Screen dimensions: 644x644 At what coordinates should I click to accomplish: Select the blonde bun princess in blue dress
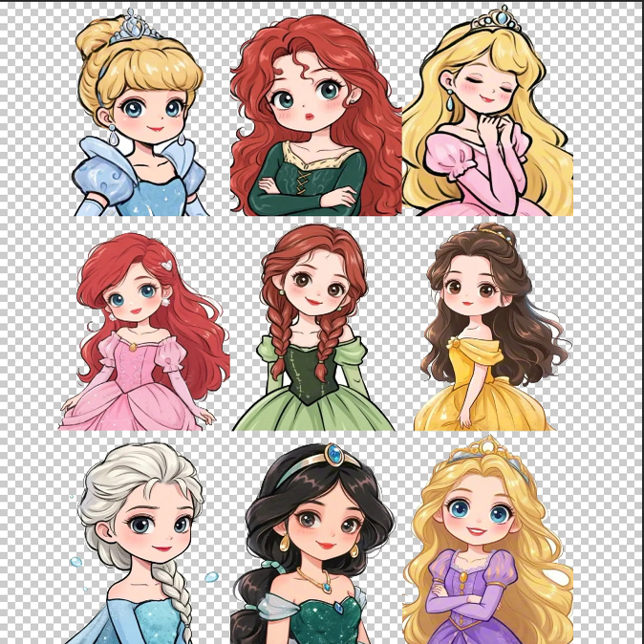point(140,113)
